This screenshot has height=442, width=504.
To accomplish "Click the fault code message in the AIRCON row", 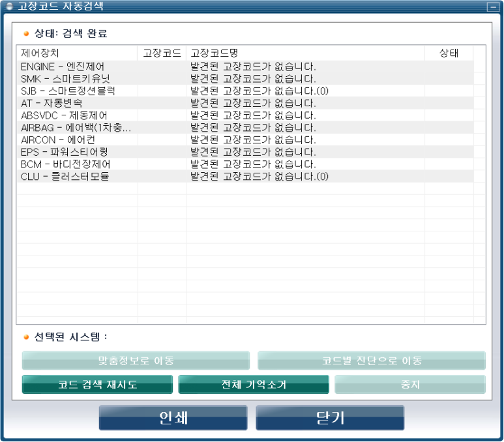I will click(x=253, y=140).
